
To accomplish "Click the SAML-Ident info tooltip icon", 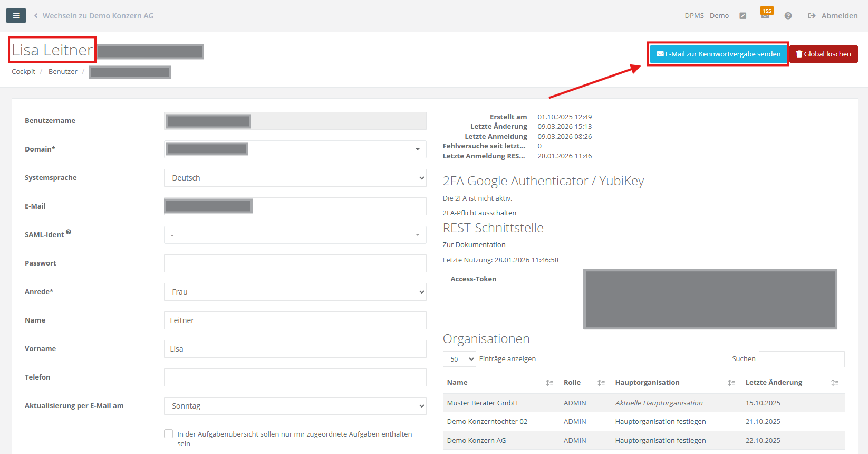I will tap(69, 232).
